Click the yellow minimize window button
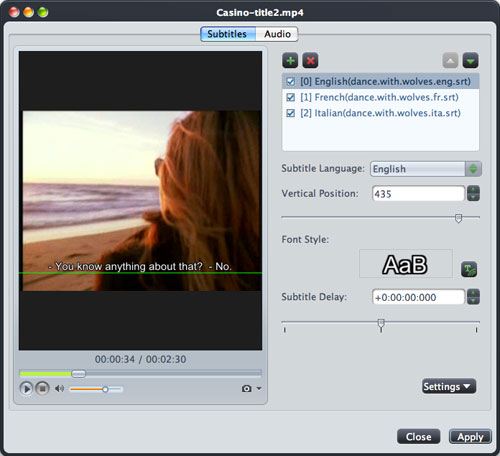This screenshot has width=500, height=456. [x=28, y=12]
